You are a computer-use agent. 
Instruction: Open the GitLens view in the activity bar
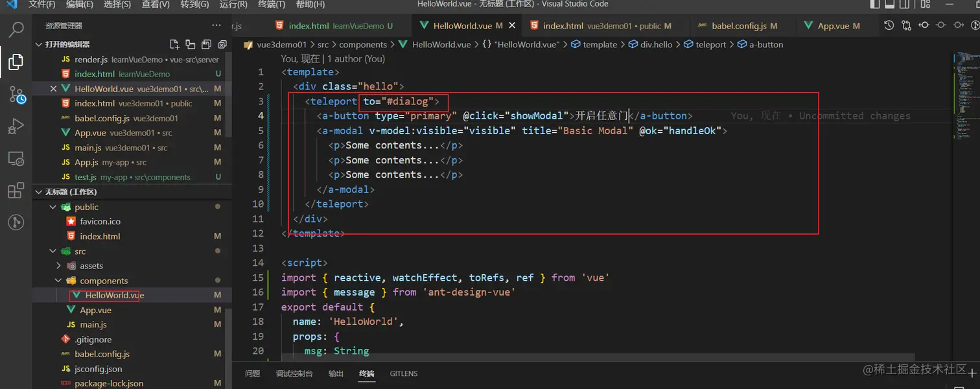(16, 222)
